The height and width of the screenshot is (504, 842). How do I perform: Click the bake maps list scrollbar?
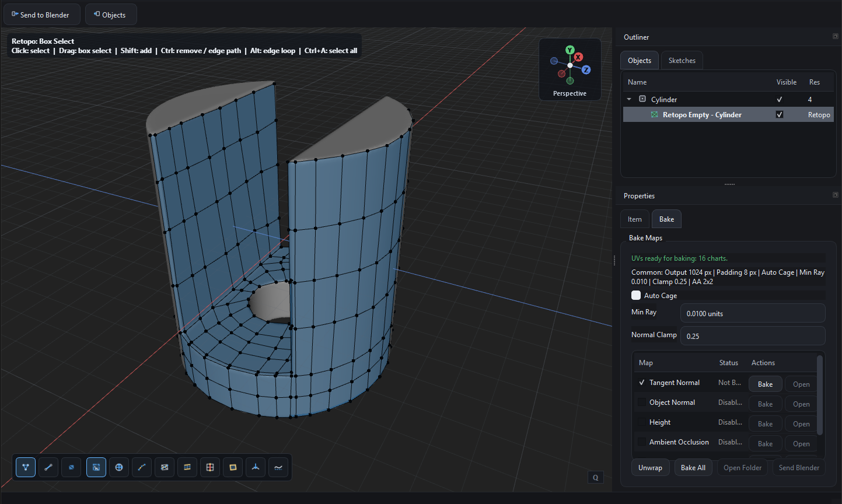point(820,395)
